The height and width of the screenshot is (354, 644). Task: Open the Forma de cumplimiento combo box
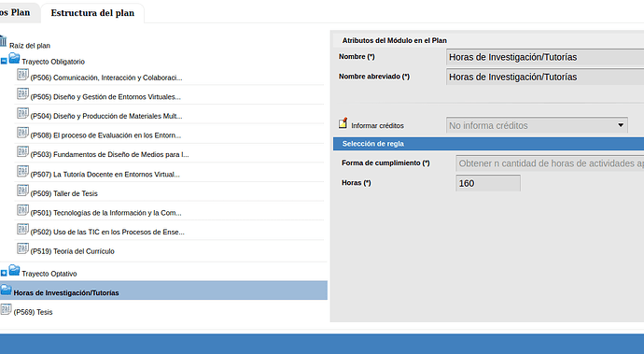(x=550, y=163)
